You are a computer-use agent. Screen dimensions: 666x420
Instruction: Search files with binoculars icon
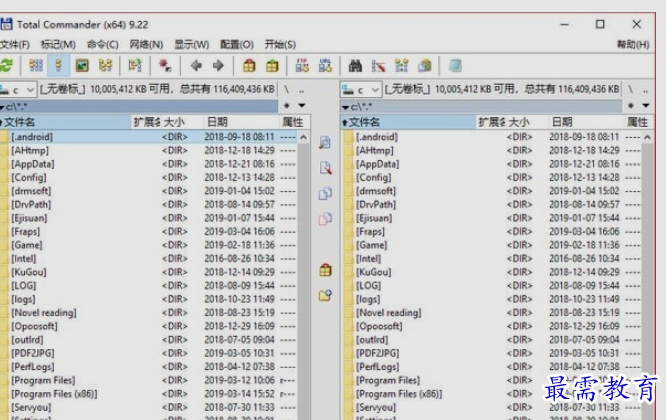355,65
